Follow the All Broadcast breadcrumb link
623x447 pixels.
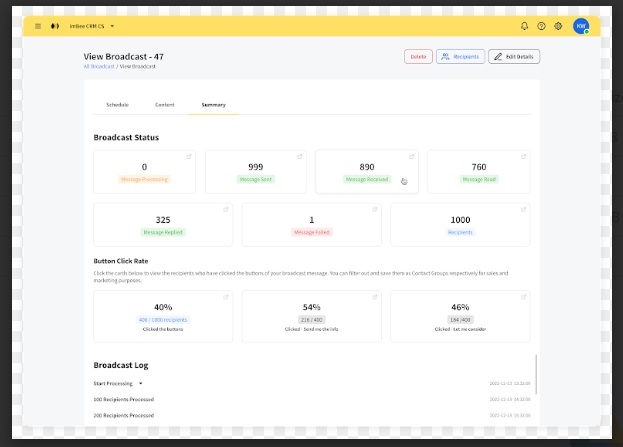99,66
